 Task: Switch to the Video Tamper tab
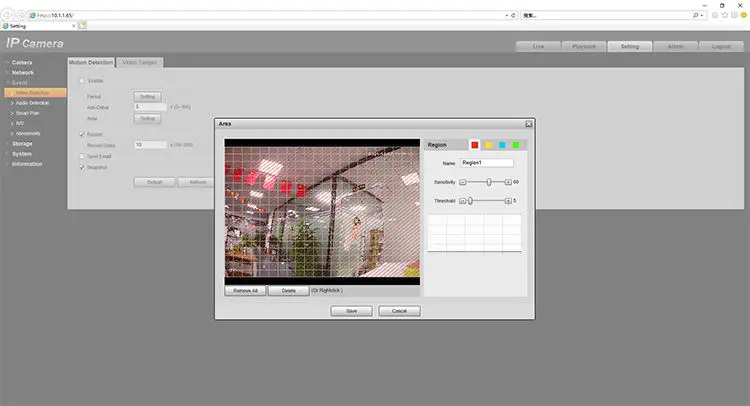139,62
